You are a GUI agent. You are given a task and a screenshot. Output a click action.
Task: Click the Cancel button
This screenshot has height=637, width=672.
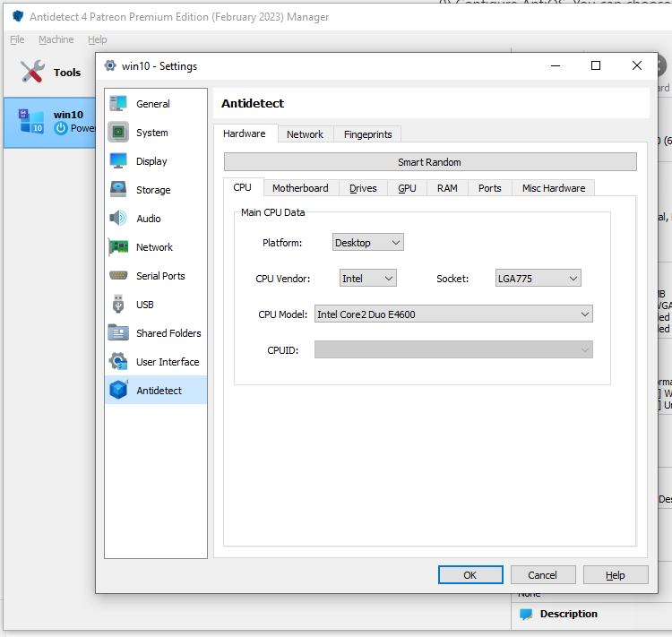[543, 575]
